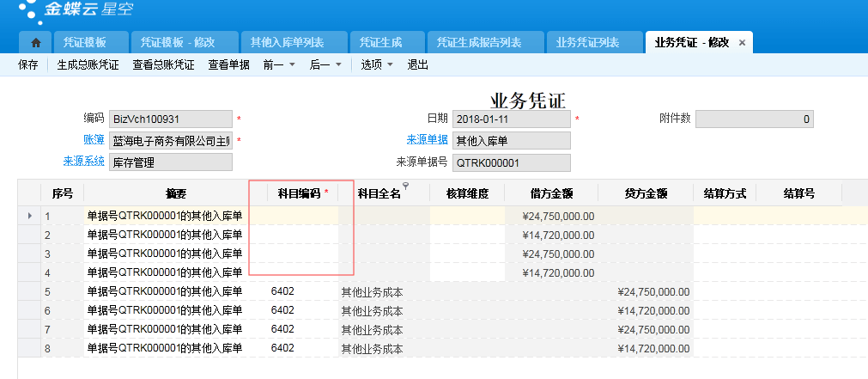Open the 选项 dropdown menu
The image size is (868, 379).
(x=376, y=64)
